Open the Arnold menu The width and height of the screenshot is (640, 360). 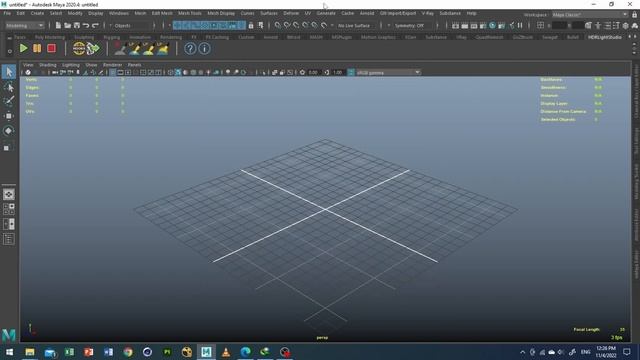coord(367,13)
